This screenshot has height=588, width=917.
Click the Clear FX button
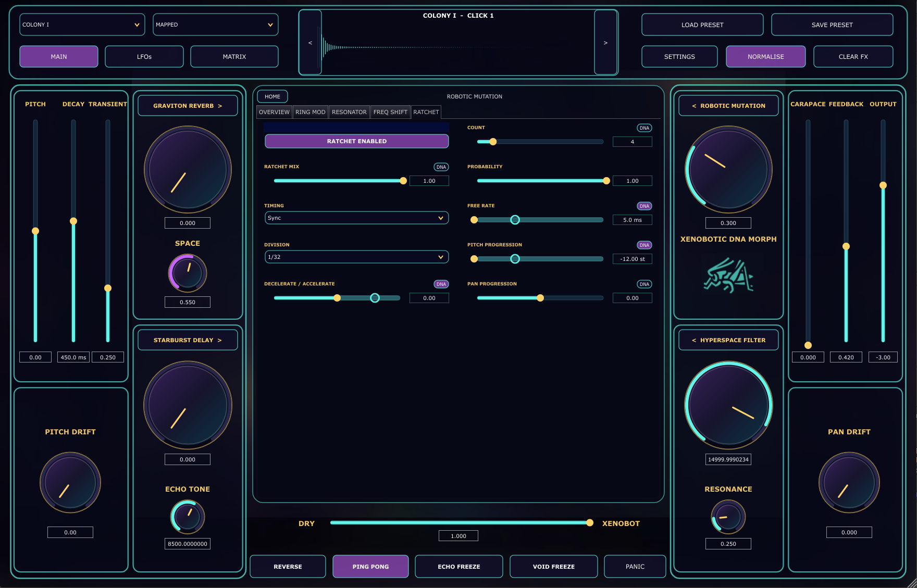853,57
